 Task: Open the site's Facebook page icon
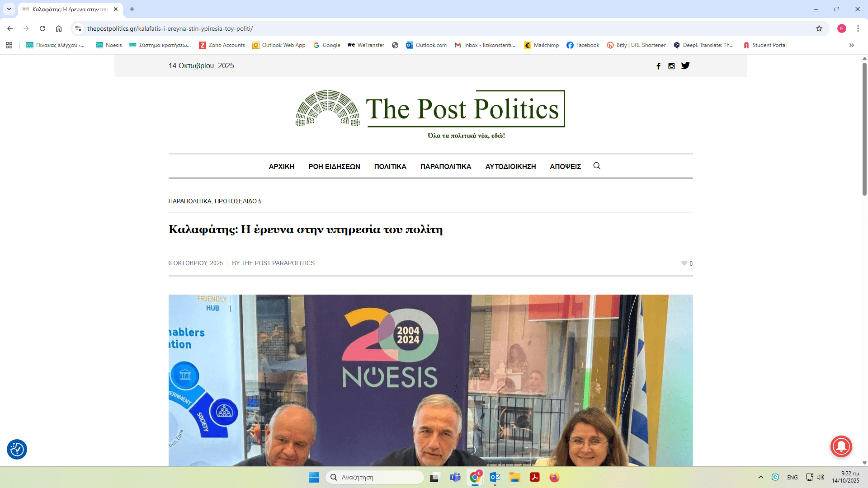tap(659, 66)
